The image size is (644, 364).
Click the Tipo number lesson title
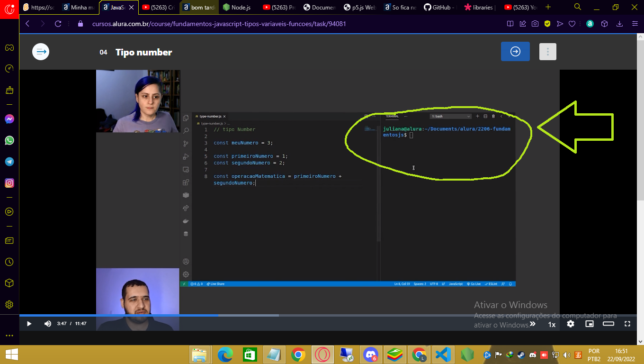[144, 52]
